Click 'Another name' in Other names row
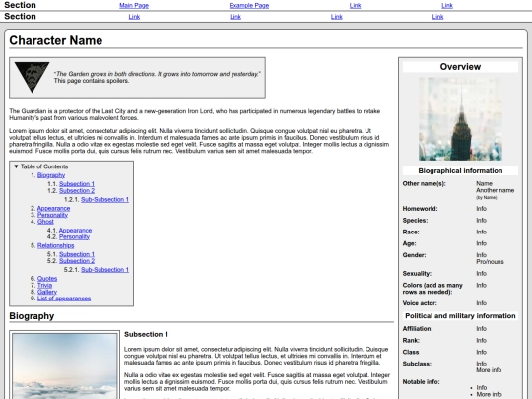 (495, 190)
